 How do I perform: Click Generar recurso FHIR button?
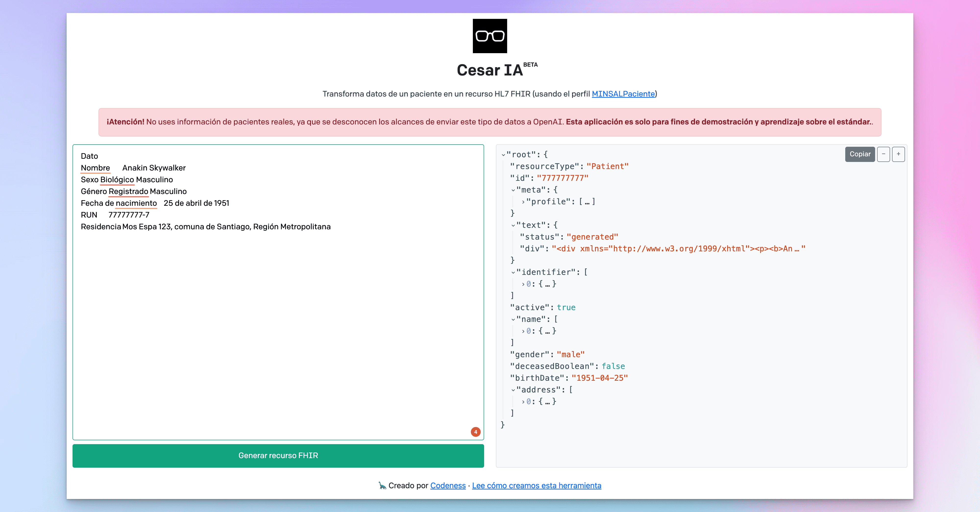[278, 455]
